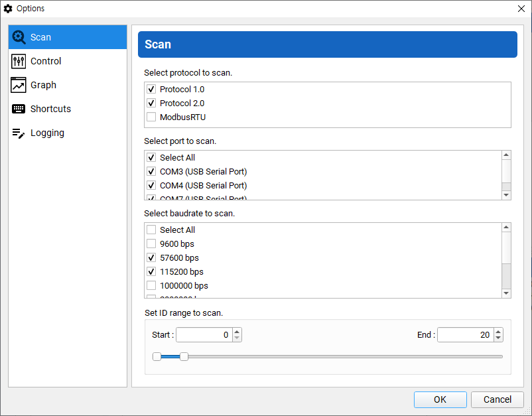Image resolution: width=532 pixels, height=416 pixels.
Task: Switch to the Graph settings page
Action: point(68,85)
